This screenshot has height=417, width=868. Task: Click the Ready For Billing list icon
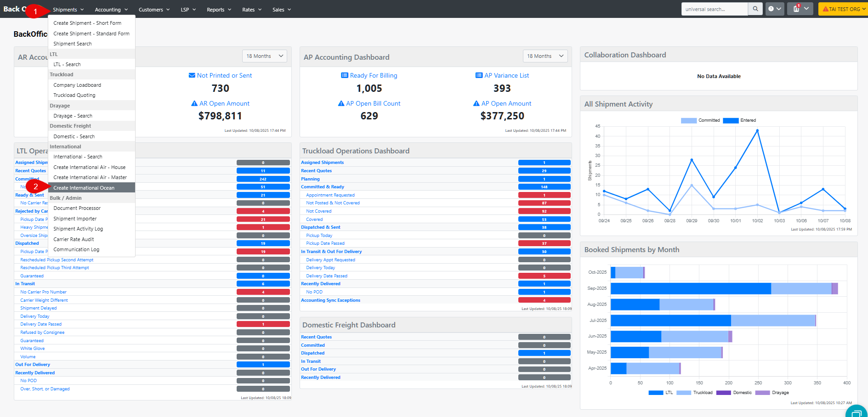(344, 75)
